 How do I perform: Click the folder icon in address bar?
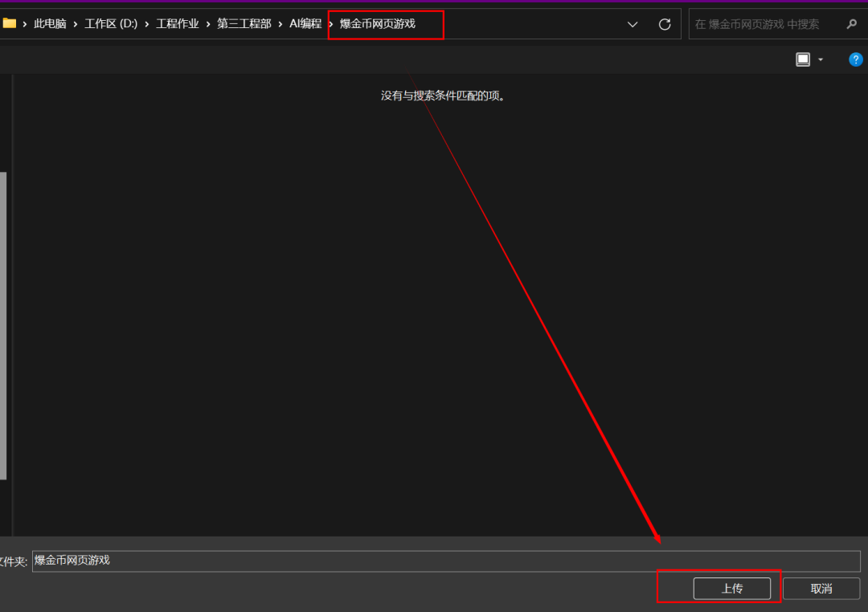9,23
